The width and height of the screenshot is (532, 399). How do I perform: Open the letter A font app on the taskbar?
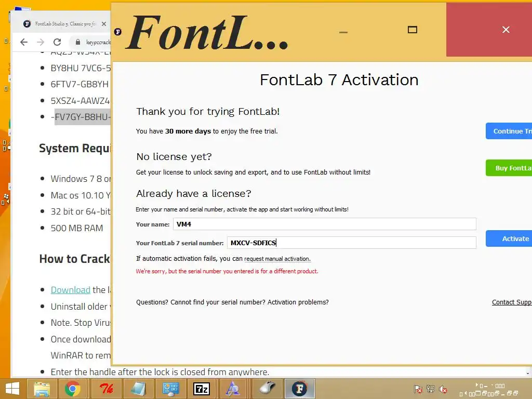pos(233,389)
